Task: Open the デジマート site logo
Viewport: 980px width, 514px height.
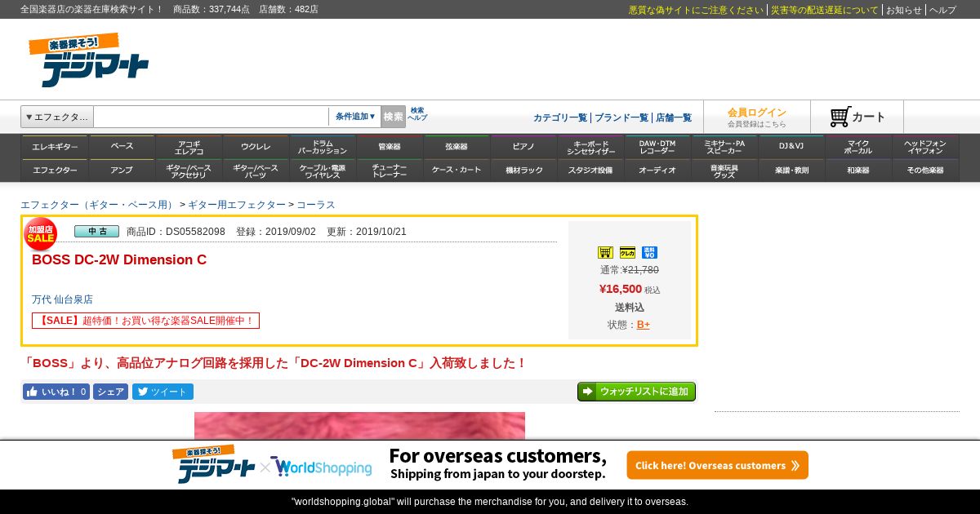Action: coord(88,60)
